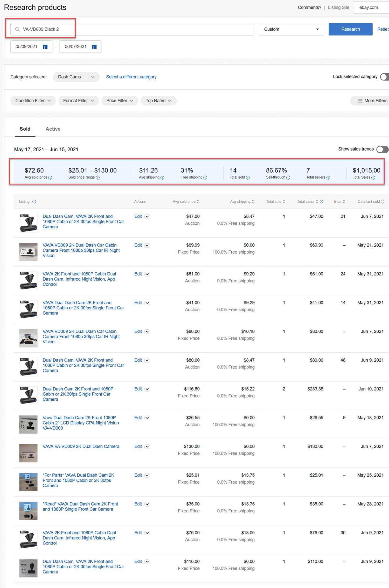
Task: Click thumbnail of the $110.00 listing
Action: [29, 568]
